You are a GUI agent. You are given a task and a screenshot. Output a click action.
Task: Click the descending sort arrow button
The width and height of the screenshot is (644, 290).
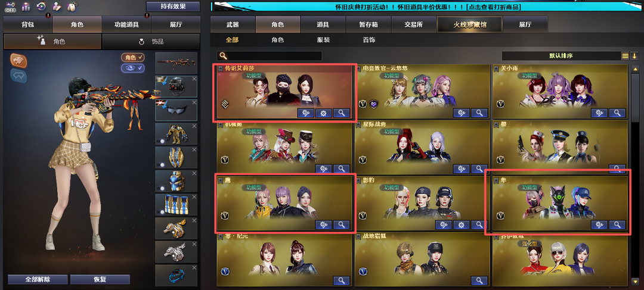634,56
